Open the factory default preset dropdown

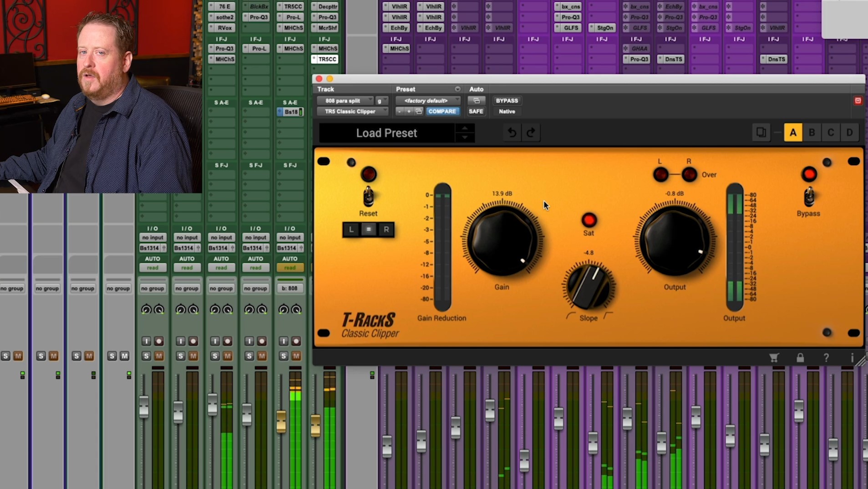428,101
